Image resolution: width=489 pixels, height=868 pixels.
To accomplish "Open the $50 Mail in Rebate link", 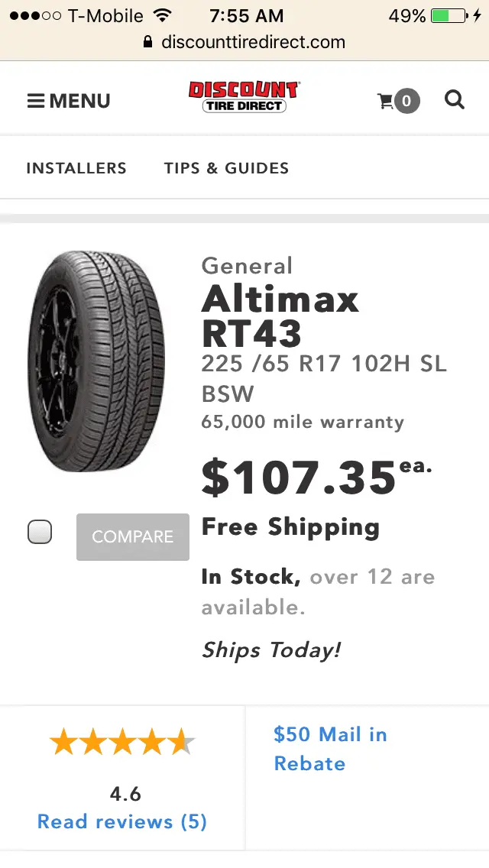I will point(330,749).
